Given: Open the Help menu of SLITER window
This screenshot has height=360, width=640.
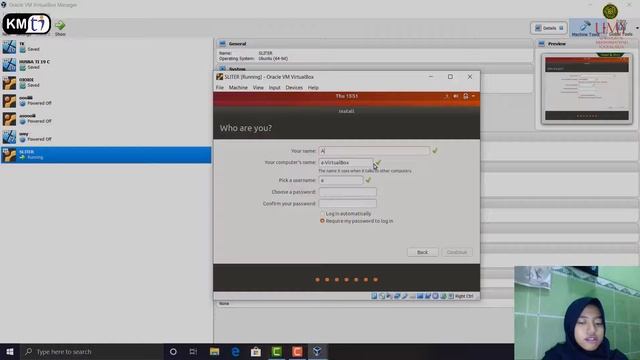Looking at the screenshot, I should point(313,87).
